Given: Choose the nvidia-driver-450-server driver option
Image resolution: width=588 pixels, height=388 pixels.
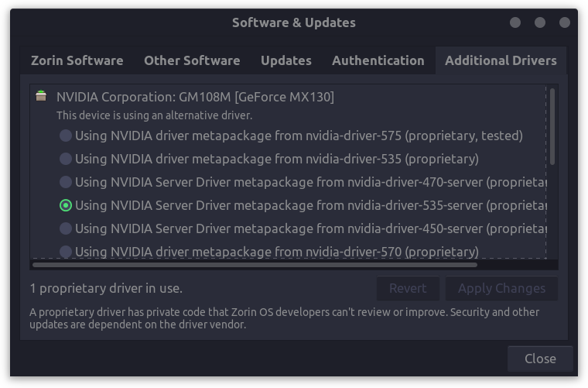Looking at the screenshot, I should [66, 228].
